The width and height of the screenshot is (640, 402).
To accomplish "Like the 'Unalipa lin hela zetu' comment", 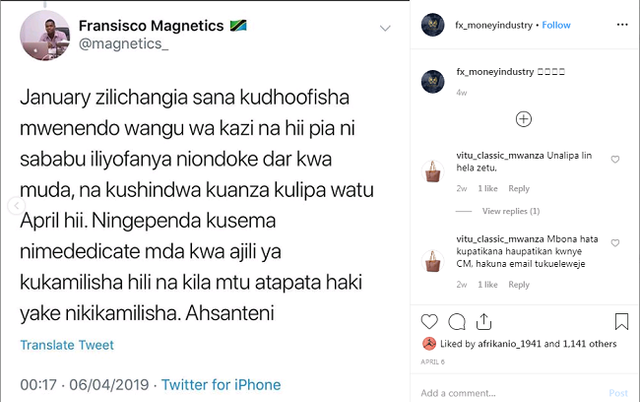I will 615,160.
